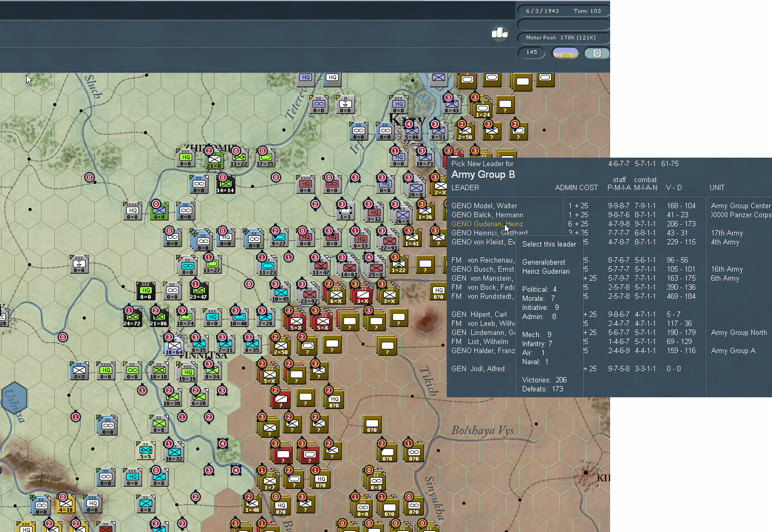Click the blue hexagon marker near Ushitsa
This screenshot has width=772, height=532.
click(x=14, y=398)
